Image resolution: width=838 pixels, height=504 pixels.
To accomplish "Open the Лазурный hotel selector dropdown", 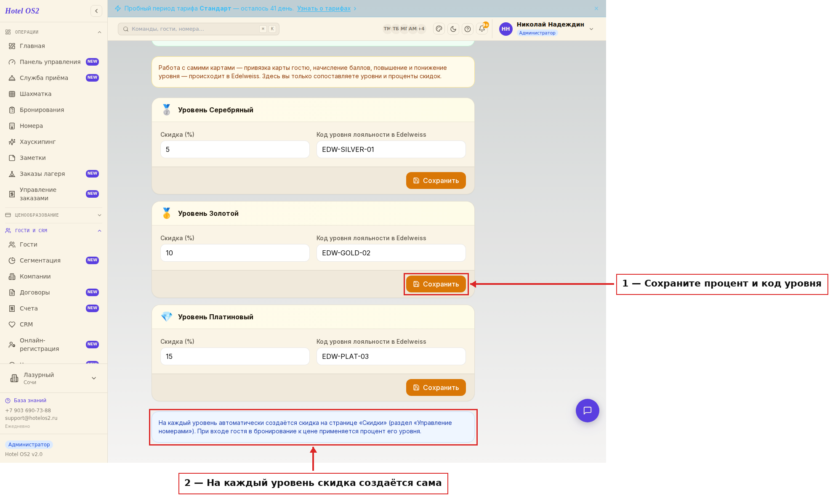I will 53,378.
